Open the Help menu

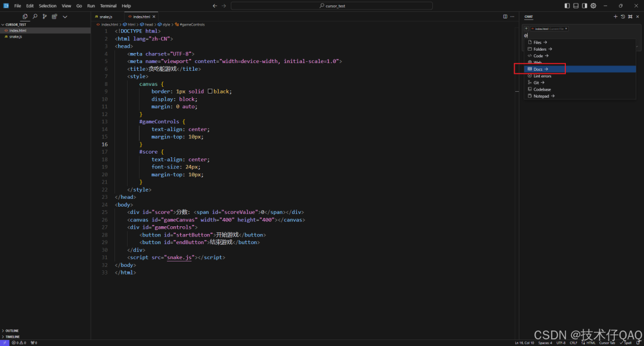(126, 6)
